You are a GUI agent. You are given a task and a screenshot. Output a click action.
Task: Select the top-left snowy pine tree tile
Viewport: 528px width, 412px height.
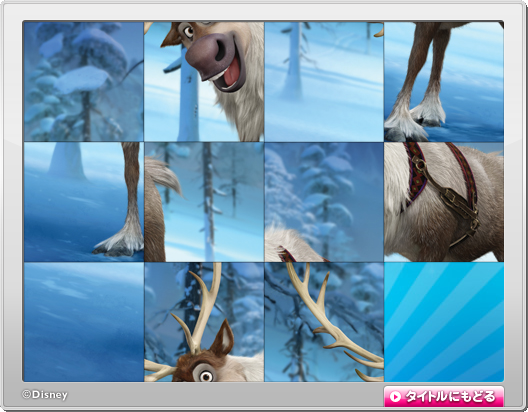(x=84, y=81)
